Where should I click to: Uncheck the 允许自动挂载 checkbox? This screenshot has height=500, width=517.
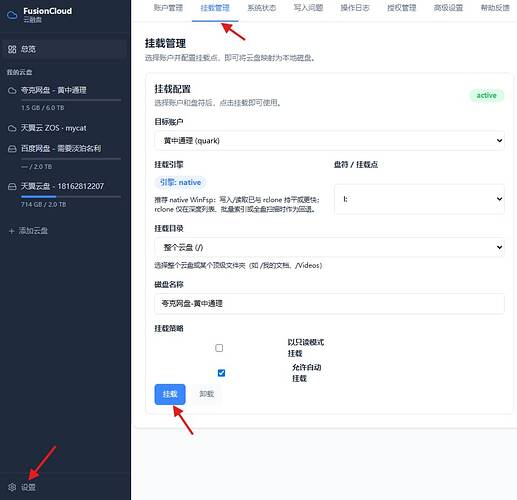tap(221, 373)
